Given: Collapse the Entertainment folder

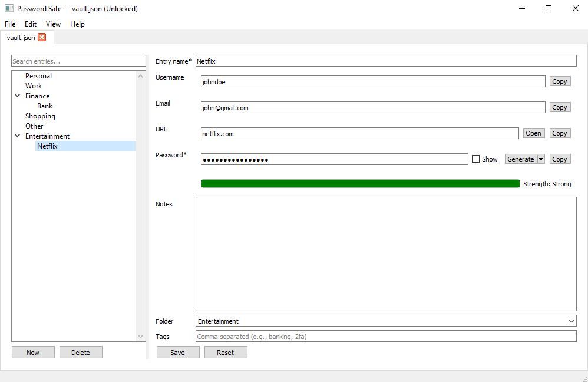Looking at the screenshot, I should pyautogui.click(x=17, y=136).
